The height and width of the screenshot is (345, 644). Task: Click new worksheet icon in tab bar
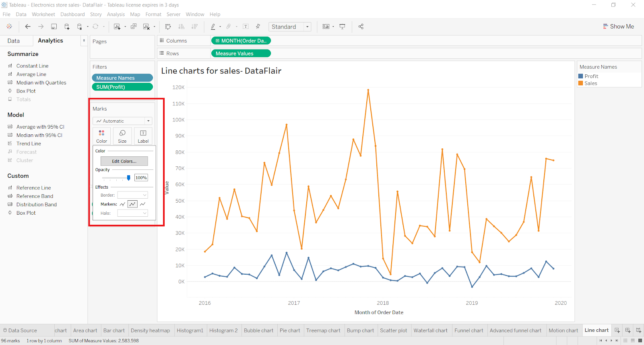tap(617, 331)
